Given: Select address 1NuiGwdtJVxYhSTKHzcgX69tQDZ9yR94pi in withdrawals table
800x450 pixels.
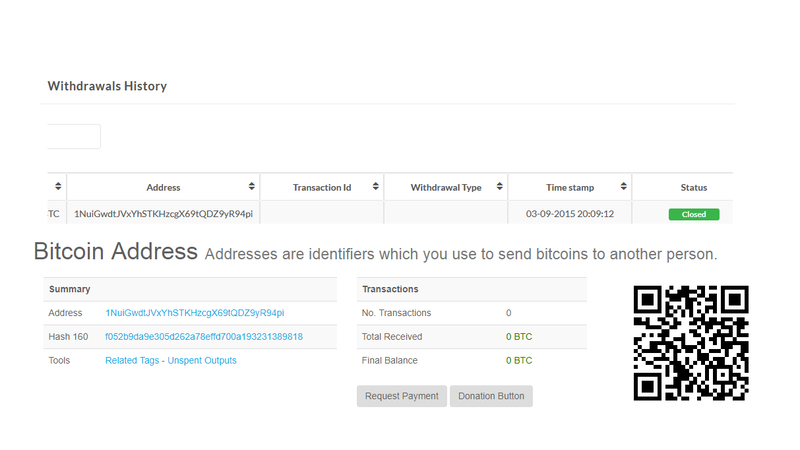Looking at the screenshot, I should click(x=163, y=214).
